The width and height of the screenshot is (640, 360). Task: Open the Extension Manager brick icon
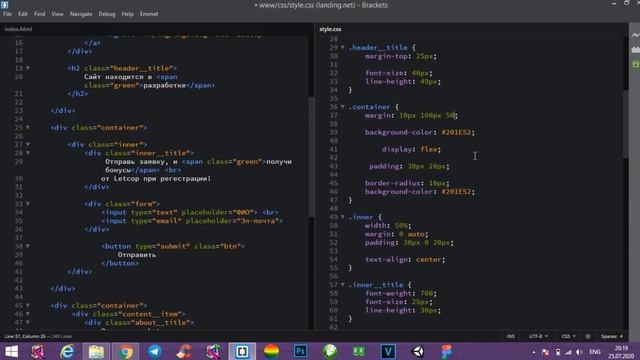pyautogui.click(x=636, y=50)
